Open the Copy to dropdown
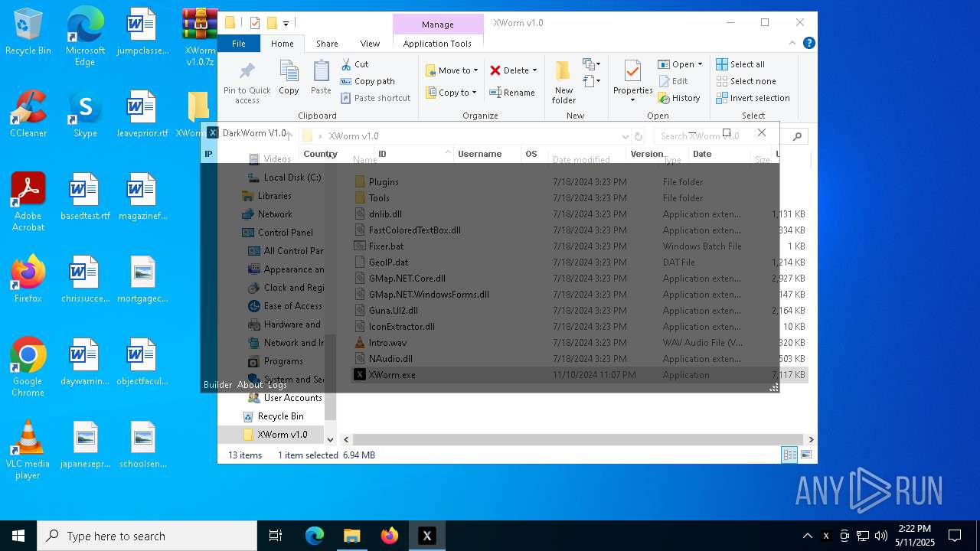The image size is (980, 551). pos(451,93)
